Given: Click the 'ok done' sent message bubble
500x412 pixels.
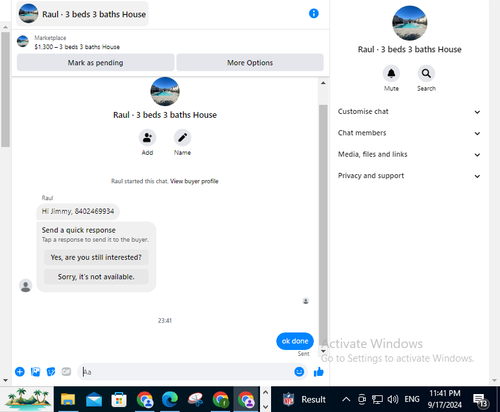Looking at the screenshot, I should tap(295, 341).
